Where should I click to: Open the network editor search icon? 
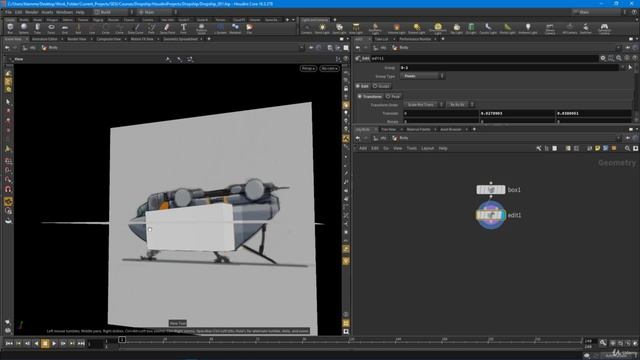[x=627, y=149]
